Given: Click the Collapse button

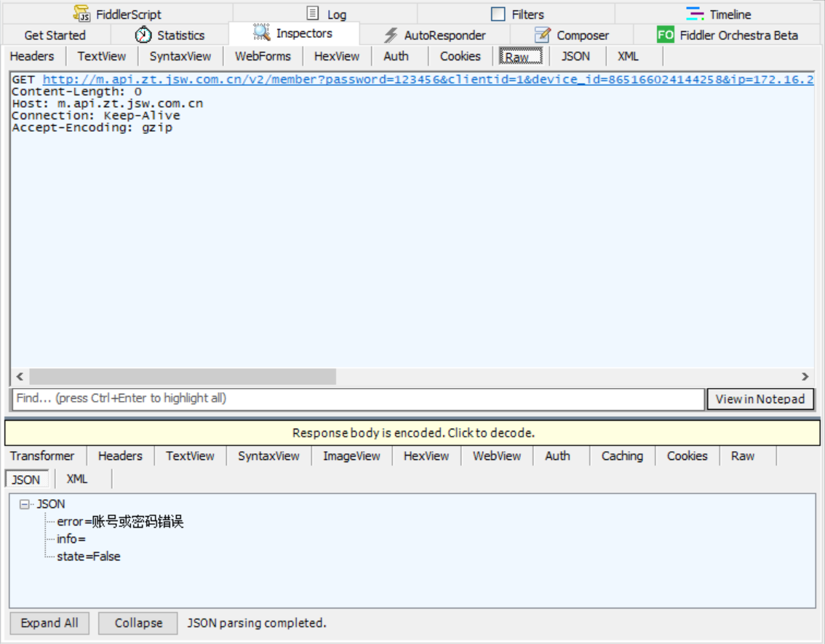Looking at the screenshot, I should click(x=138, y=623).
